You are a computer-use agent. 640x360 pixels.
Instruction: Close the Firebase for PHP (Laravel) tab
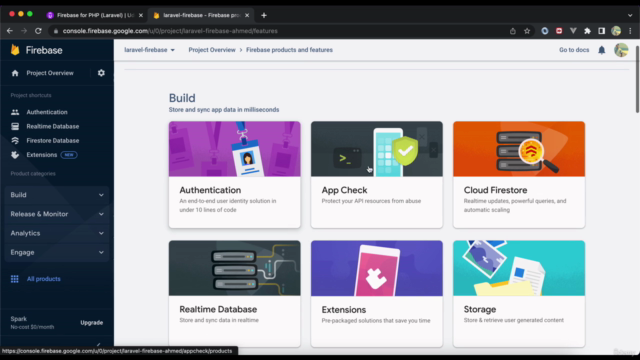pyautogui.click(x=141, y=15)
